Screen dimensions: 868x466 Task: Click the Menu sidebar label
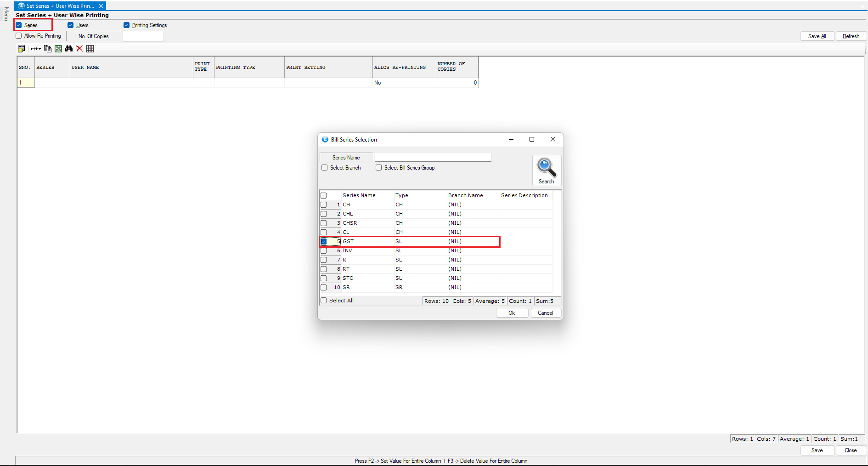[6, 14]
